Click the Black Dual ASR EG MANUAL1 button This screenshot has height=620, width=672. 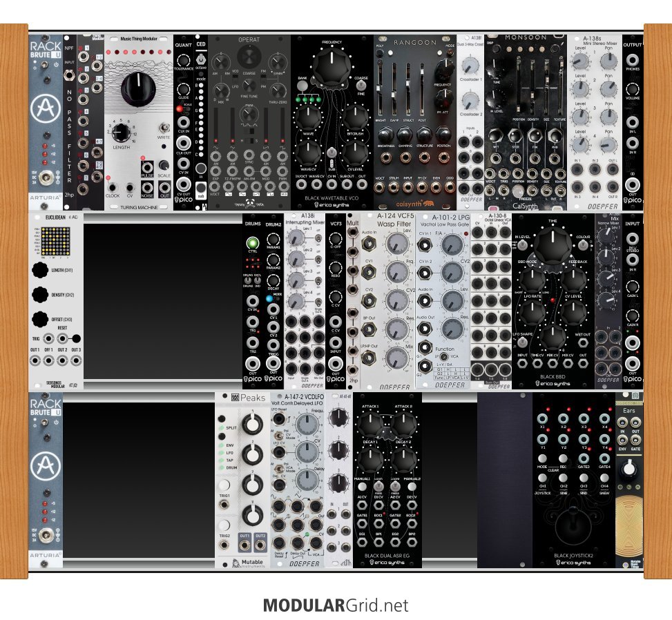(x=362, y=487)
